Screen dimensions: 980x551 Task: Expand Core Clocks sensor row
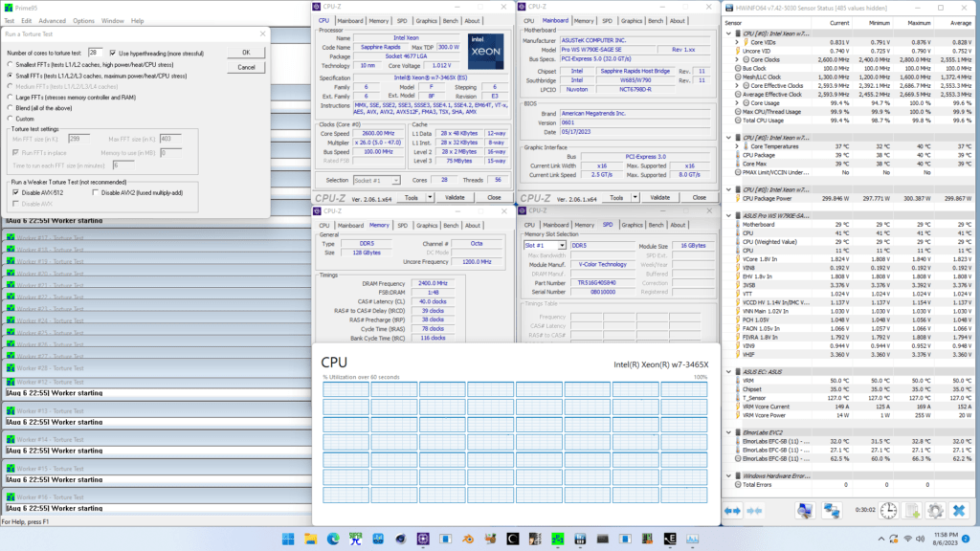pyautogui.click(x=737, y=60)
